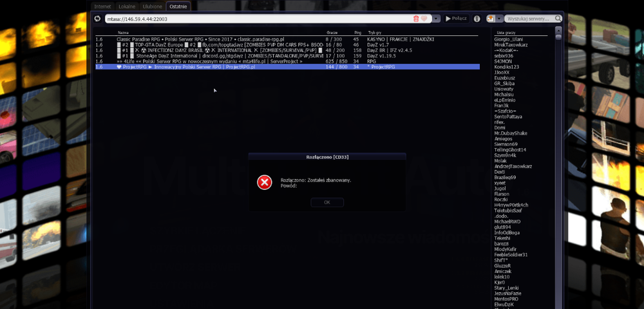Click the Połącz connect button
The height and width of the screenshot is (309, 644).
456,19
